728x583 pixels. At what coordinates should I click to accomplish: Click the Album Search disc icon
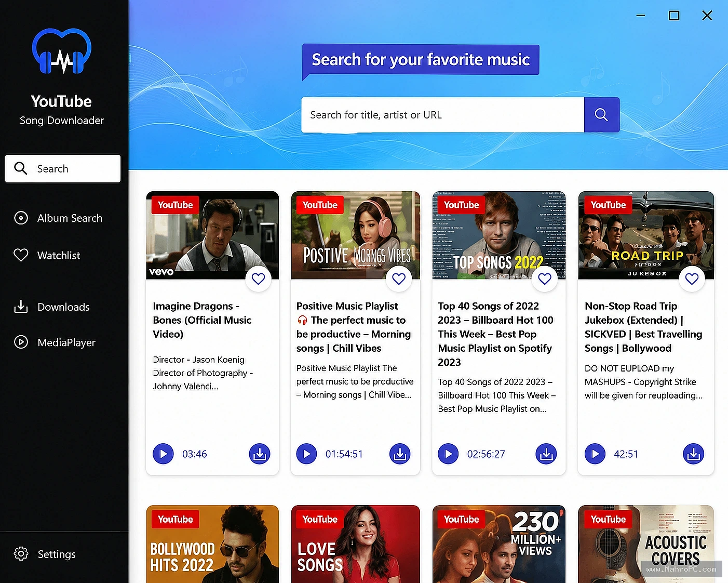pyautogui.click(x=21, y=218)
